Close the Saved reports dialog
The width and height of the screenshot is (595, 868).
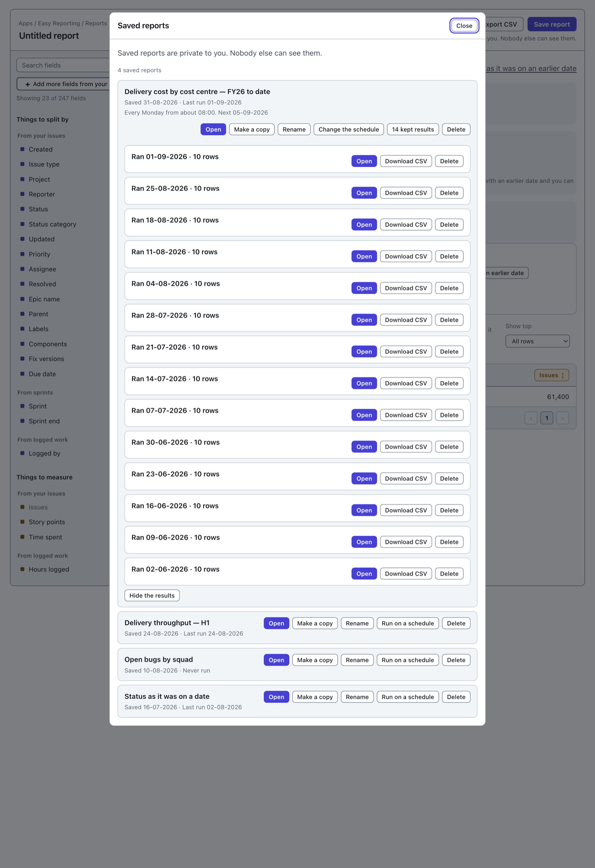pyautogui.click(x=464, y=26)
